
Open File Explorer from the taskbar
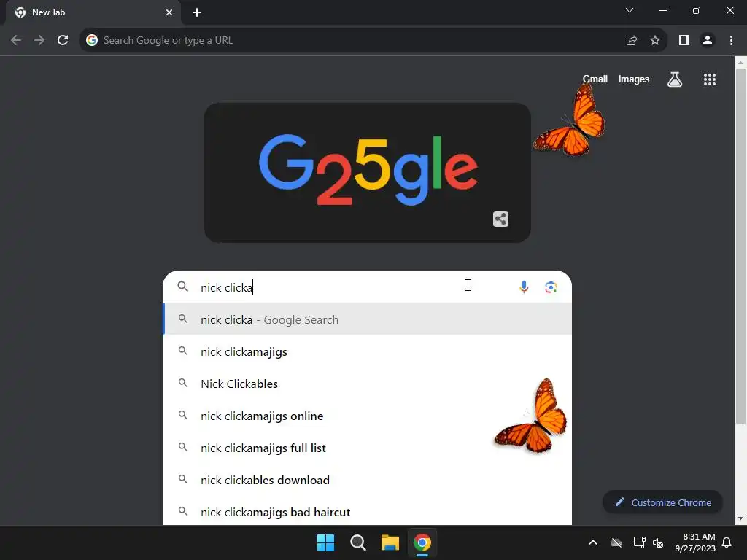coord(390,542)
